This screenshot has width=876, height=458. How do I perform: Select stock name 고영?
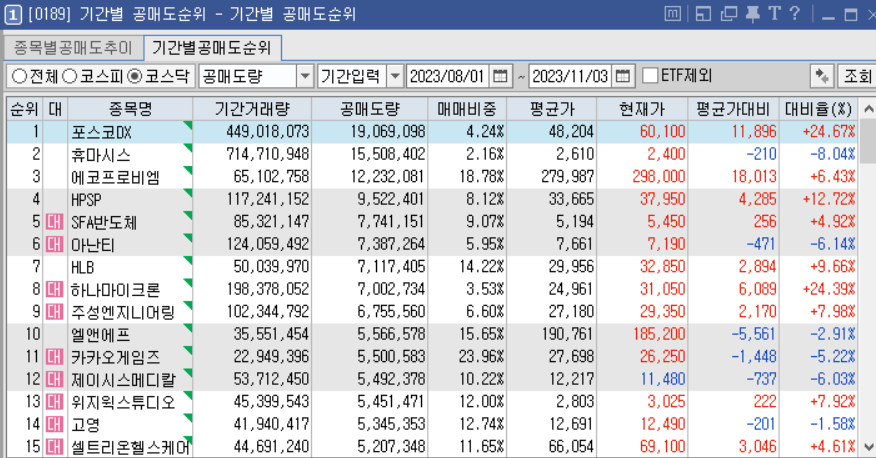[85, 424]
